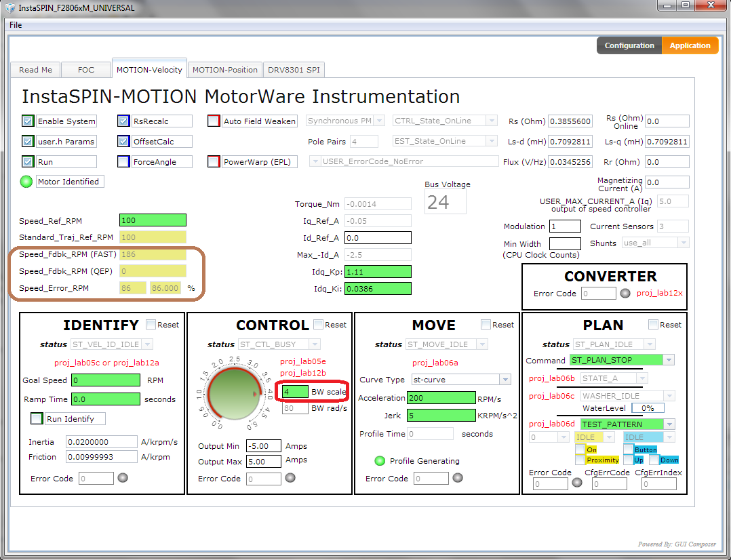Switch to the Read Me tab
Viewport: 731px width, 560px height.
[x=35, y=69]
